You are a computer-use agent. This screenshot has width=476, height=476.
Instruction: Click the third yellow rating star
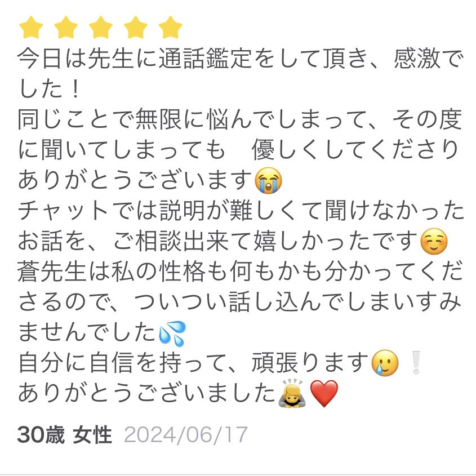pos(101,28)
